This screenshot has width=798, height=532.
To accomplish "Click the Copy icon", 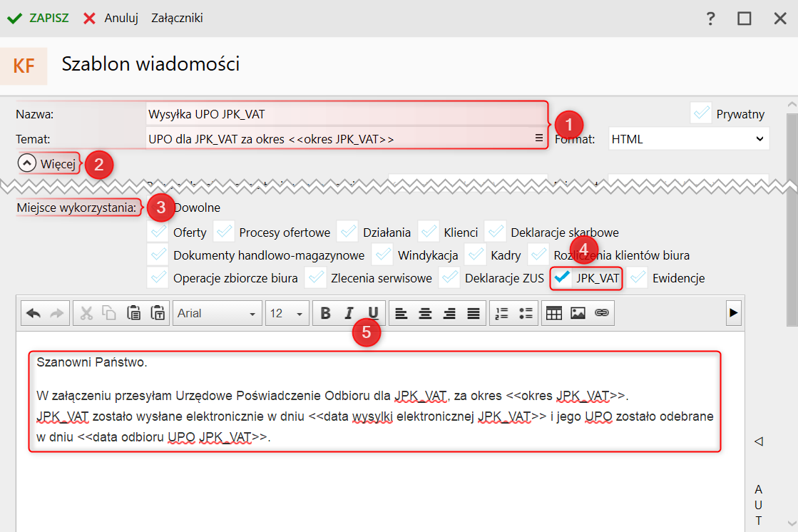I will (x=109, y=313).
